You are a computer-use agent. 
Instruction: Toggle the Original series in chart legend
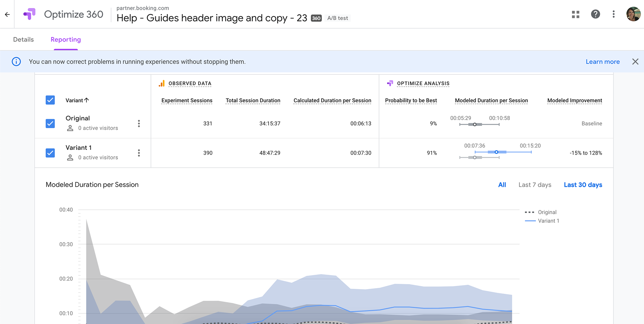[x=540, y=212]
